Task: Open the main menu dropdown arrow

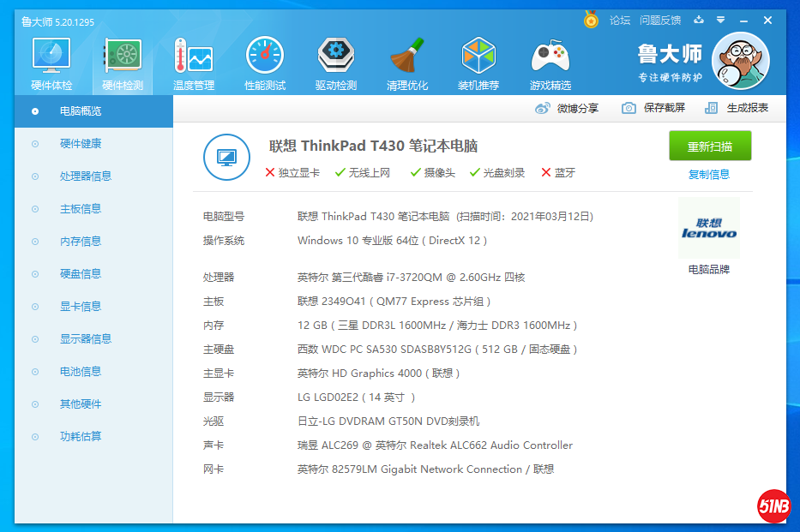Action: [x=721, y=20]
